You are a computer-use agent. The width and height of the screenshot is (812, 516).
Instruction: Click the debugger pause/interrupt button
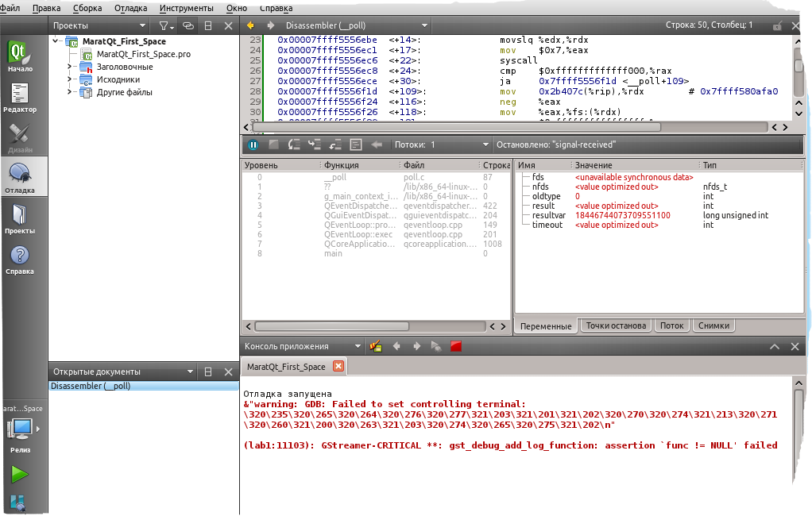253,145
